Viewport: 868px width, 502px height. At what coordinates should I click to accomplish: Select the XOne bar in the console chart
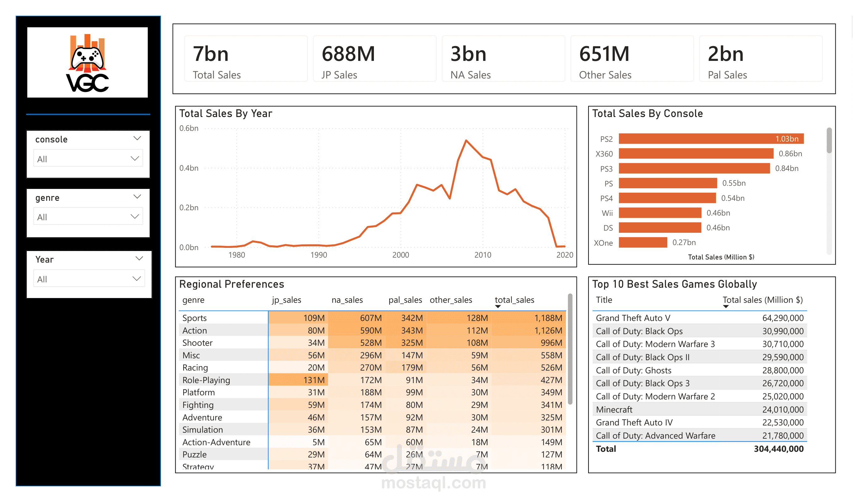[x=643, y=243]
